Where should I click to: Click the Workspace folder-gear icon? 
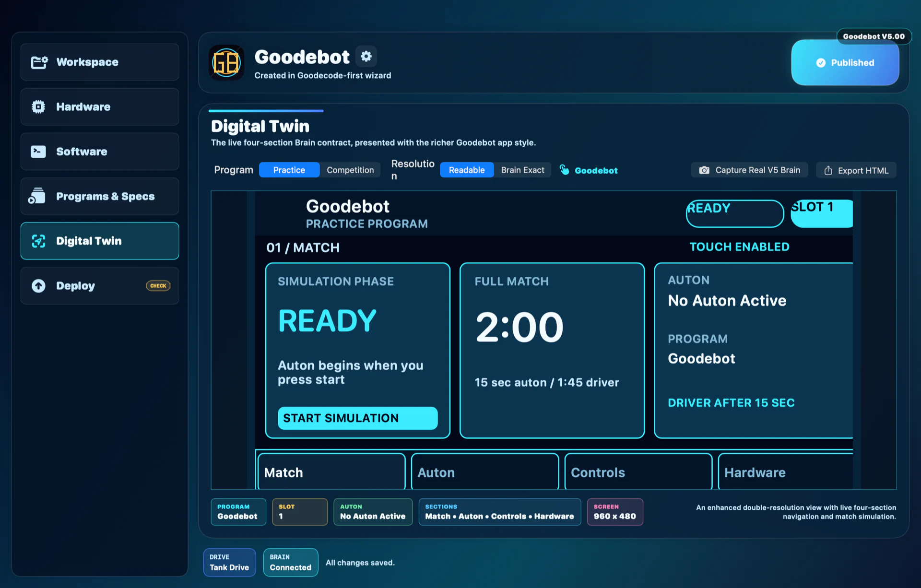pyautogui.click(x=39, y=62)
